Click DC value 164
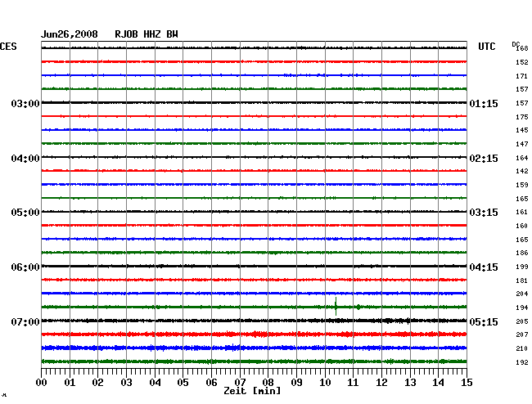 [522, 158]
